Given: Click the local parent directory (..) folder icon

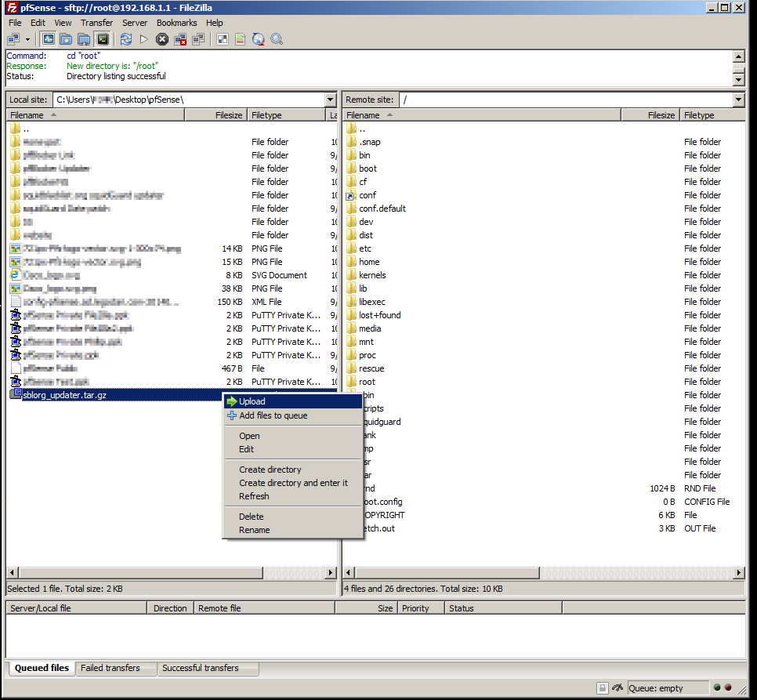Looking at the screenshot, I should coord(16,129).
